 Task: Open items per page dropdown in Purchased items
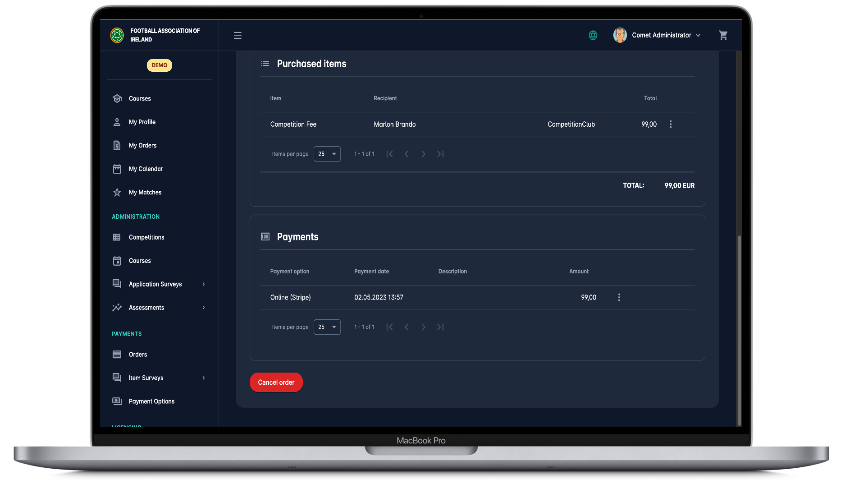coord(327,154)
